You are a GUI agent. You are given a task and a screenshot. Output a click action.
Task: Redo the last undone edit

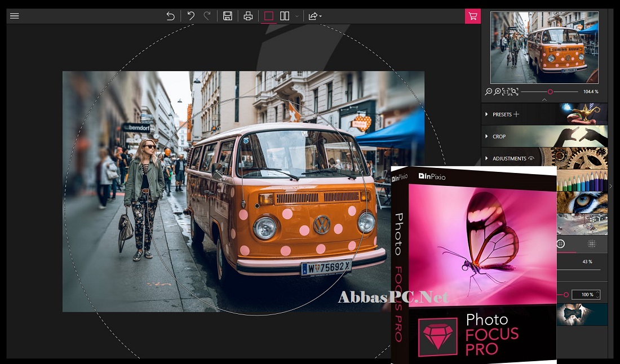pos(207,16)
